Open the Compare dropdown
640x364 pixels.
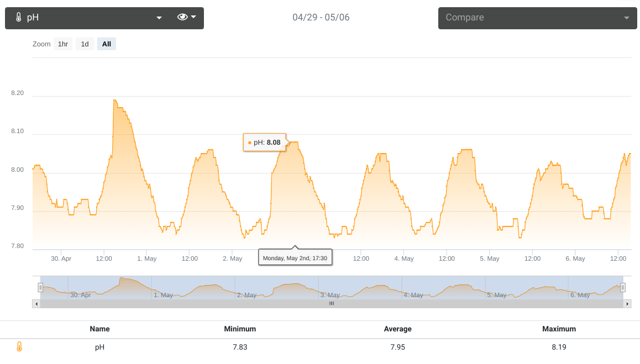[538, 18]
